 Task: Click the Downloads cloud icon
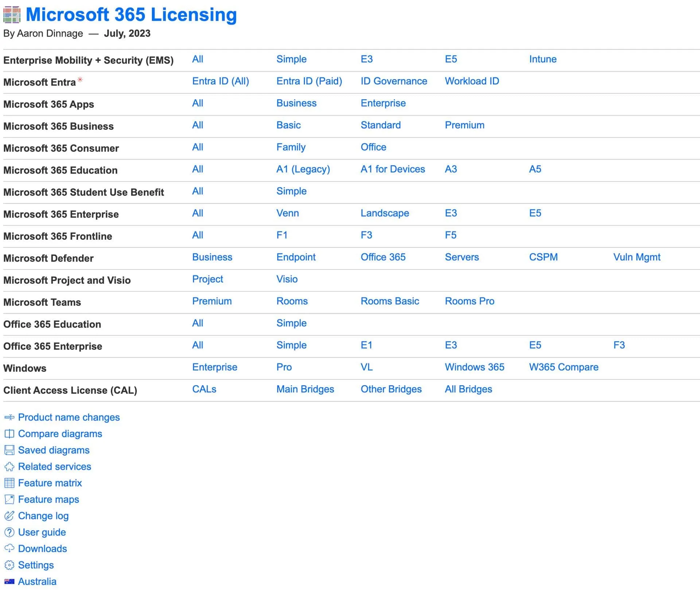(x=9, y=548)
